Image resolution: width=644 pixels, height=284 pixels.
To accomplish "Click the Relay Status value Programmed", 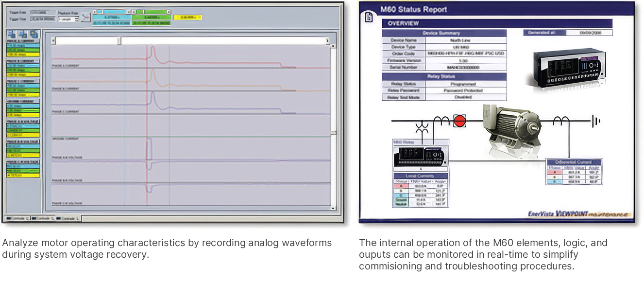I will click(x=466, y=84).
